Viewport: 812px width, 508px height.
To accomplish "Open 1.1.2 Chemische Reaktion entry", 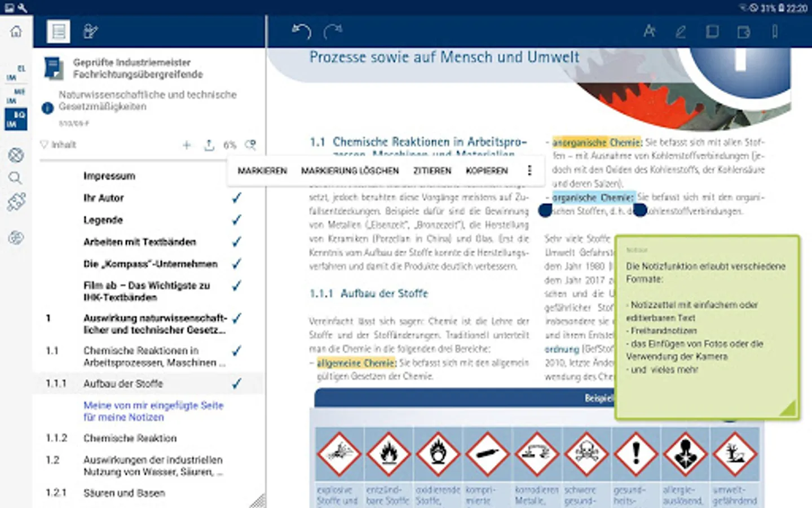I will tap(130, 439).
